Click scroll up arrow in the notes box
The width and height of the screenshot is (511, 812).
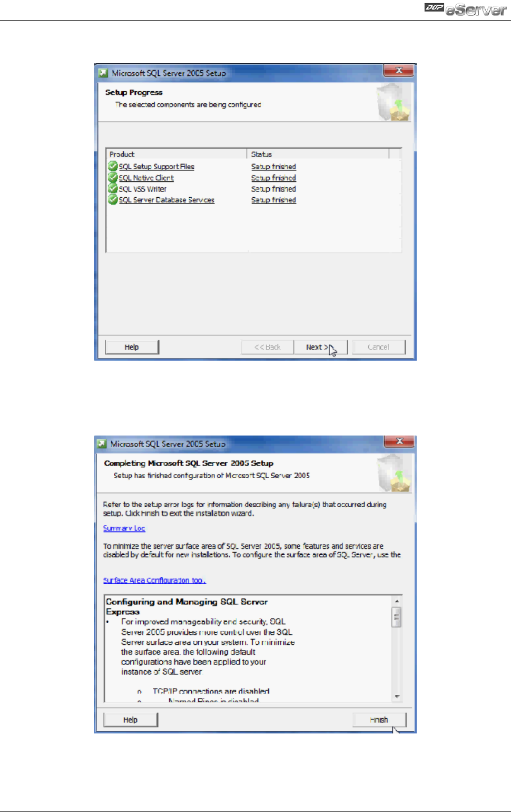397,601
